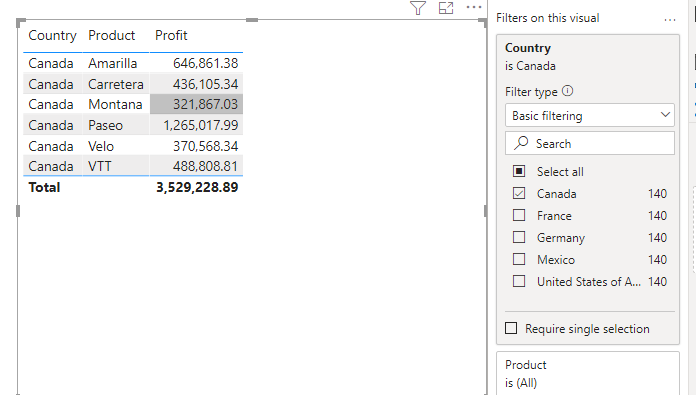Click the 'is Canada' filter summary text

[x=530, y=66]
